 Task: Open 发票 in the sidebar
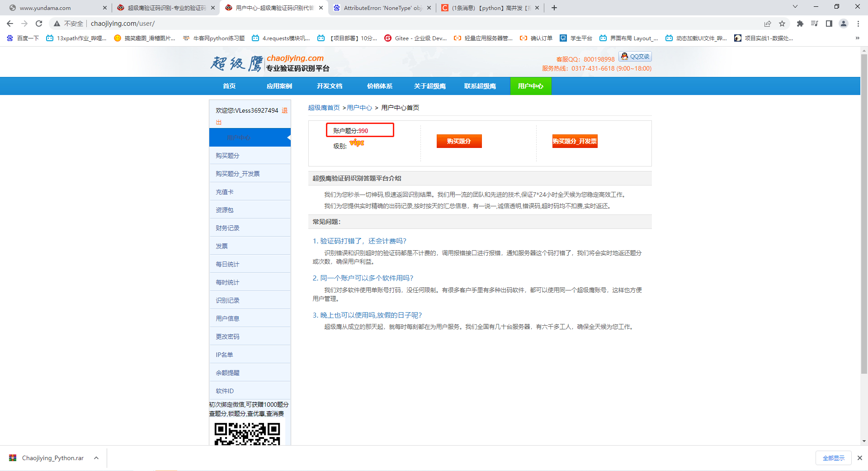coord(250,246)
